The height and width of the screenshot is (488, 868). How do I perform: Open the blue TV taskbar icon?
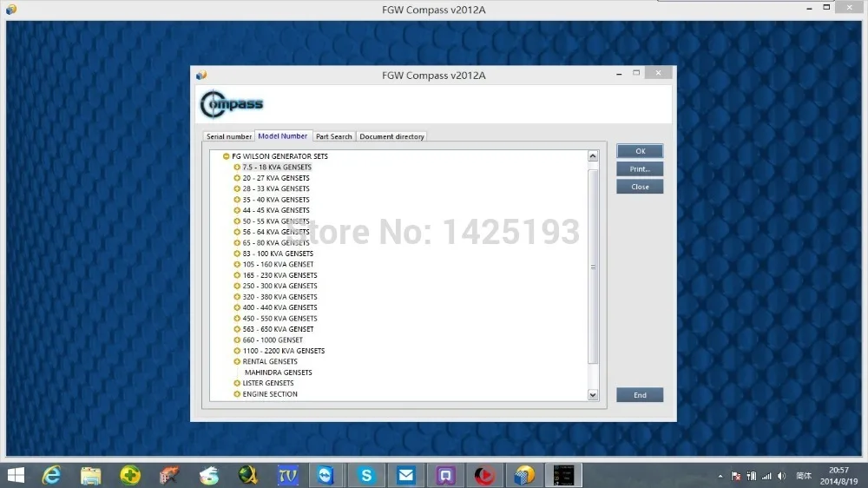coord(288,475)
